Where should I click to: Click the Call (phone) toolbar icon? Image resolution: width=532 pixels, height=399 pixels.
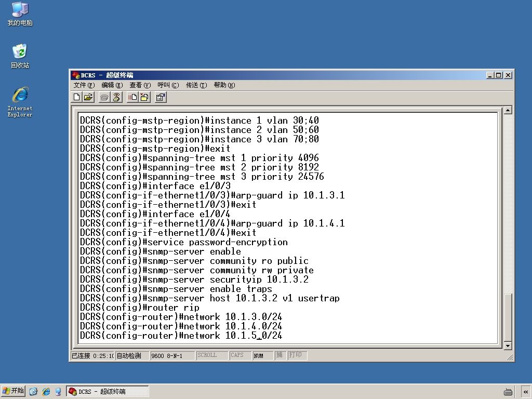coord(104,97)
